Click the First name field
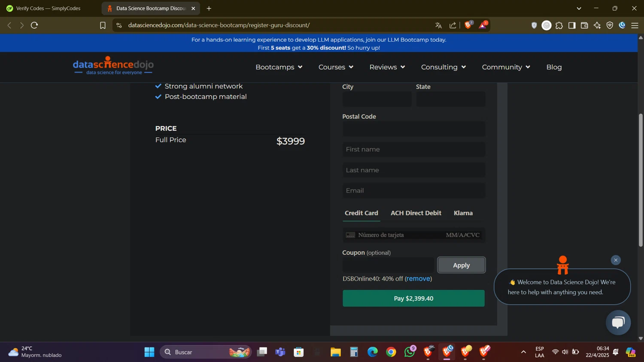 coord(414,149)
